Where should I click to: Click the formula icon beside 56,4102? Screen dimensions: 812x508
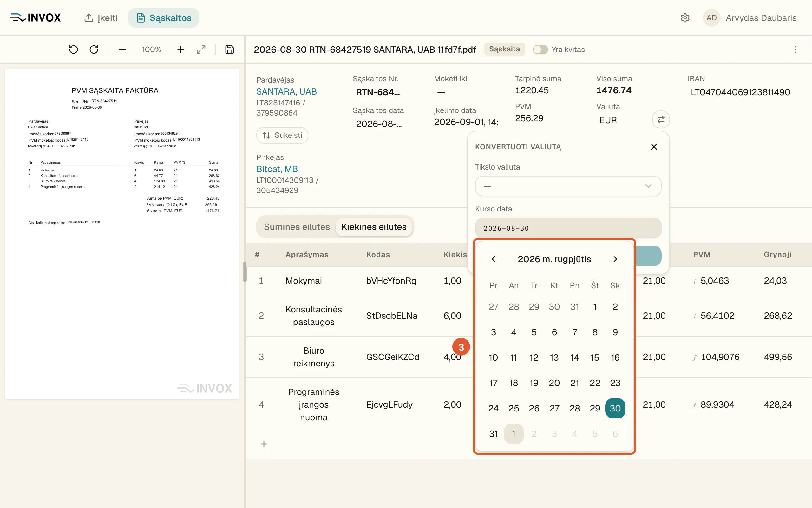tap(695, 316)
